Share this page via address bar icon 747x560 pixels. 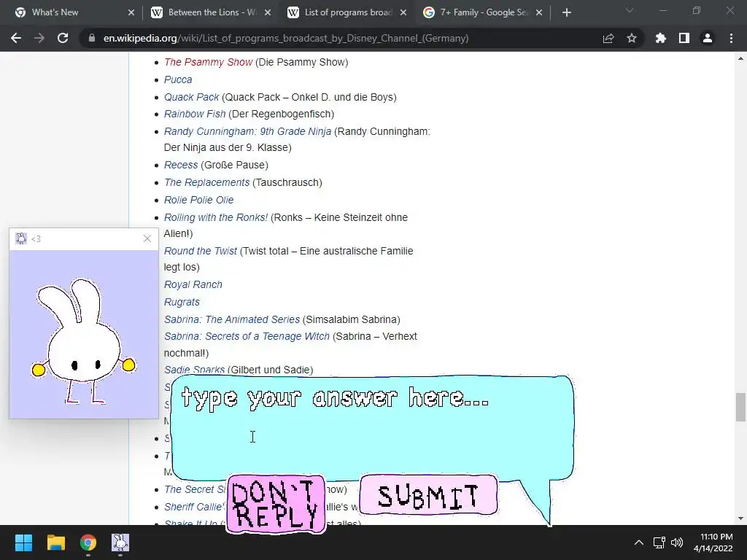coord(608,38)
